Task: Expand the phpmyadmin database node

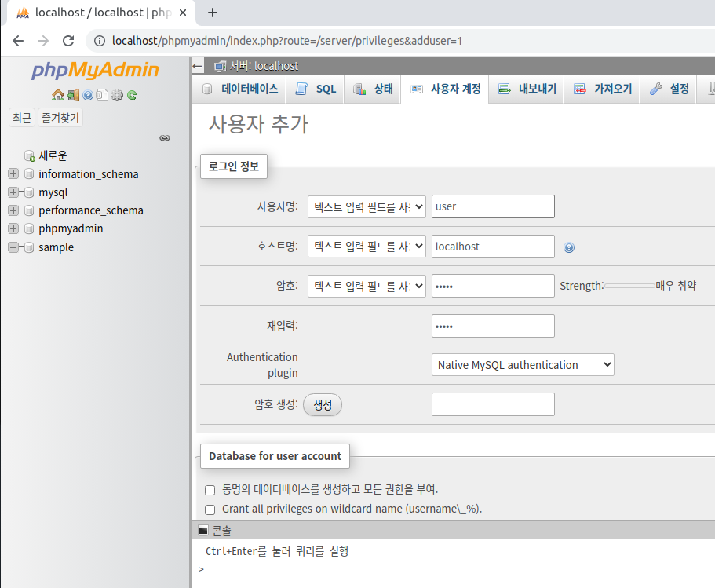Action: tap(13, 228)
